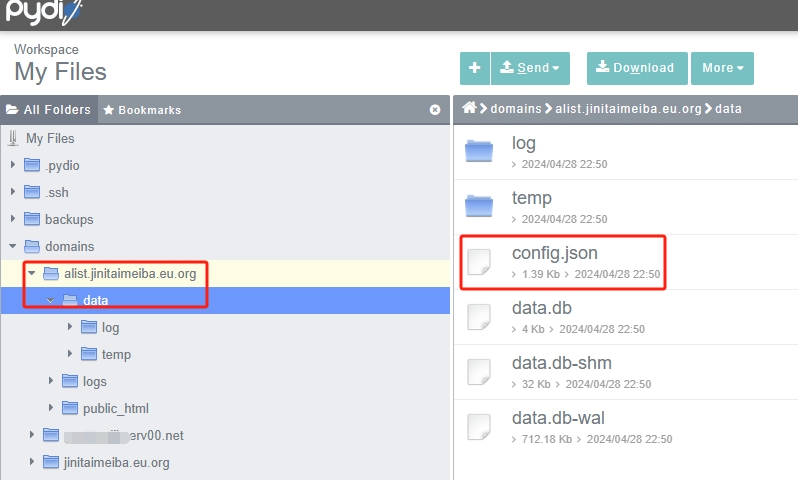Click the domains breadcrumb link
Screen dimensions: 798x480
click(x=515, y=108)
